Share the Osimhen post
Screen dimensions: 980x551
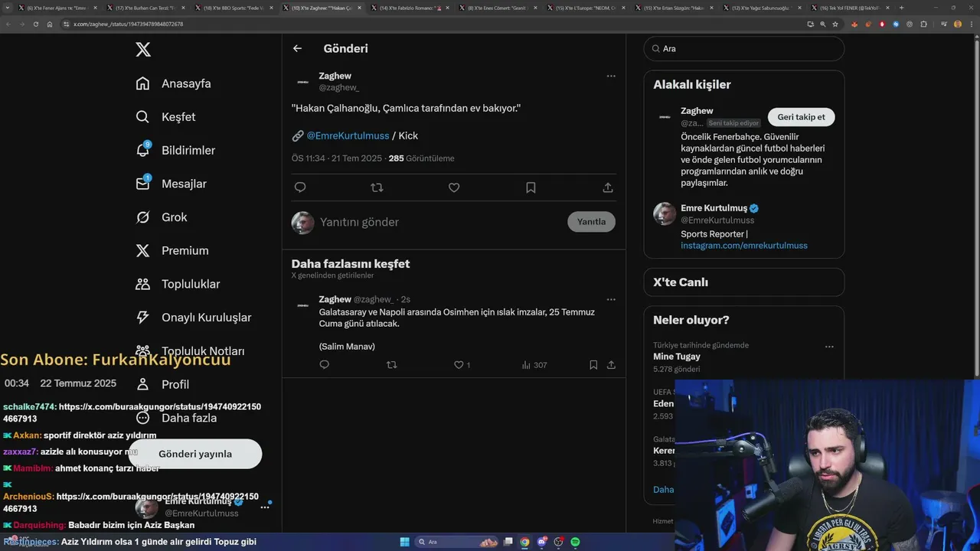611,365
